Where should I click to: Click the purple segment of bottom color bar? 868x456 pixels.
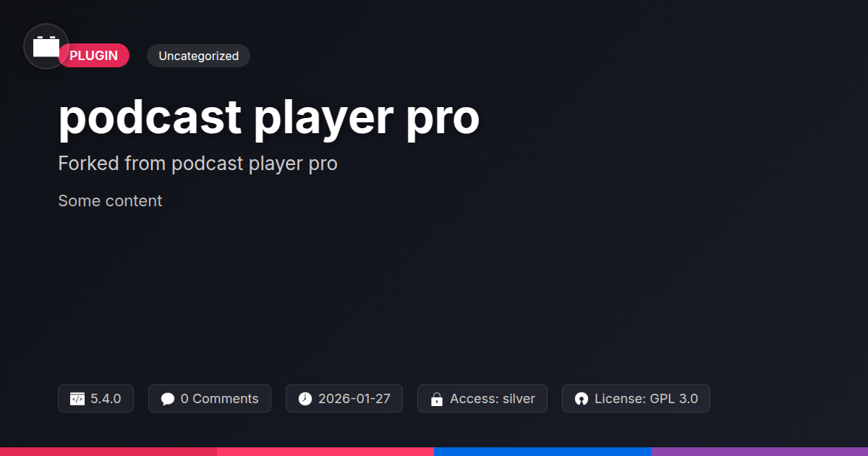[759, 452]
